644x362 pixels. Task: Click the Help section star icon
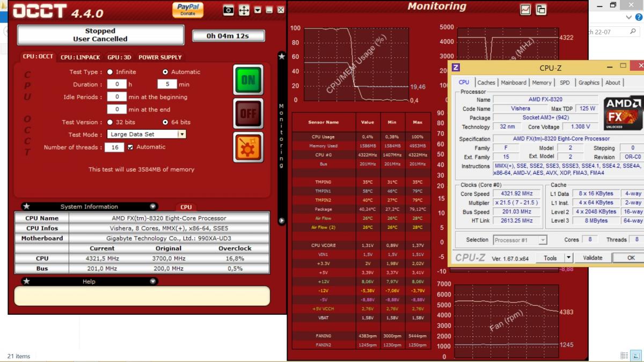[26, 281]
